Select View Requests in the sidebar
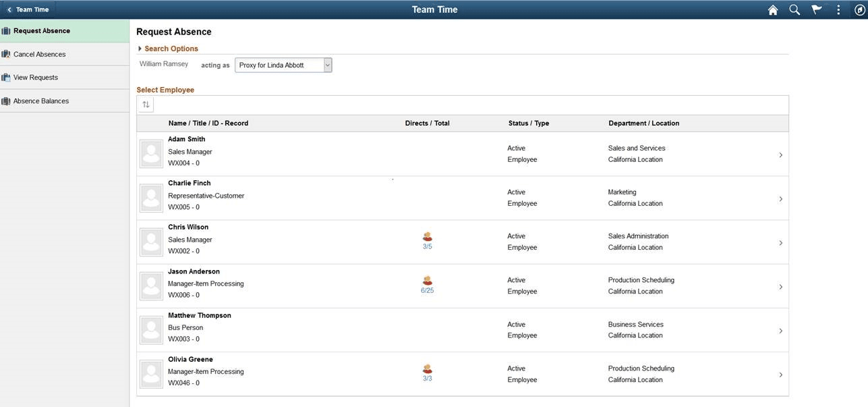Screen dimensions: 868x407 tap(36, 77)
